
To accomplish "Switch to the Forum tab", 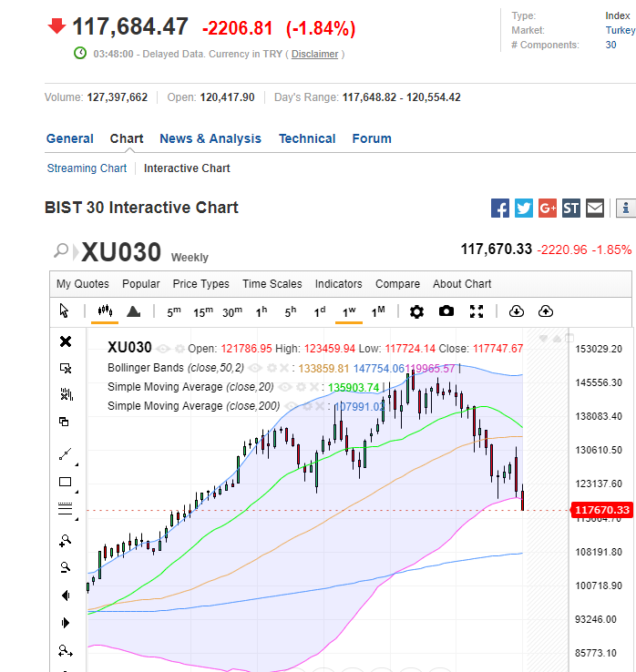I will 372,138.
